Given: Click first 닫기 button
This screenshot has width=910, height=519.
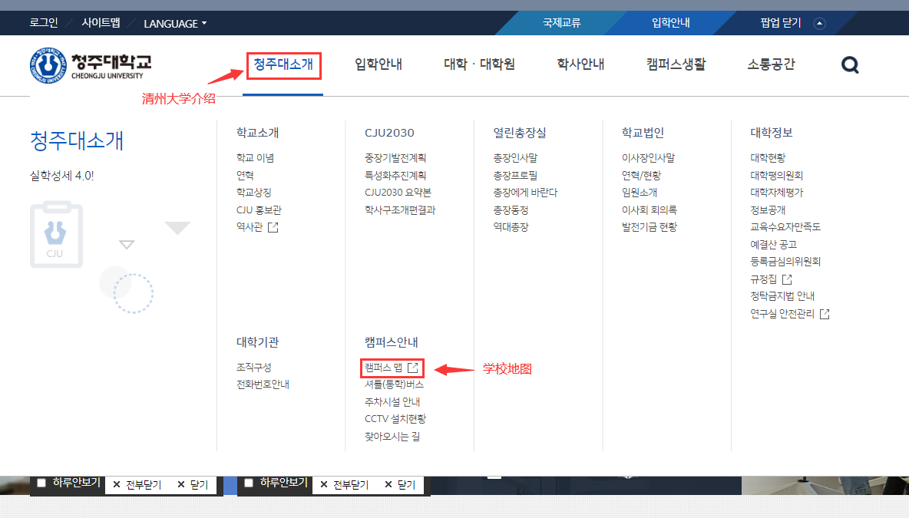Looking at the screenshot, I should point(193,485).
